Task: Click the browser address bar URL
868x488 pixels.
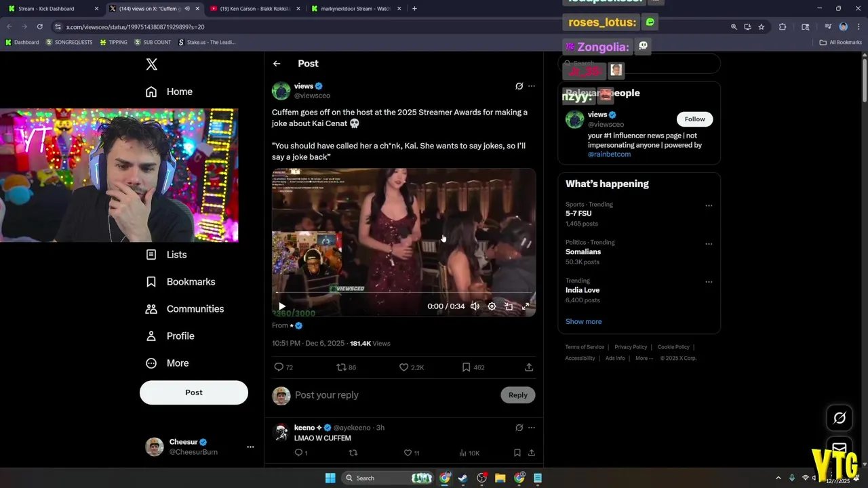Action: [x=135, y=27]
